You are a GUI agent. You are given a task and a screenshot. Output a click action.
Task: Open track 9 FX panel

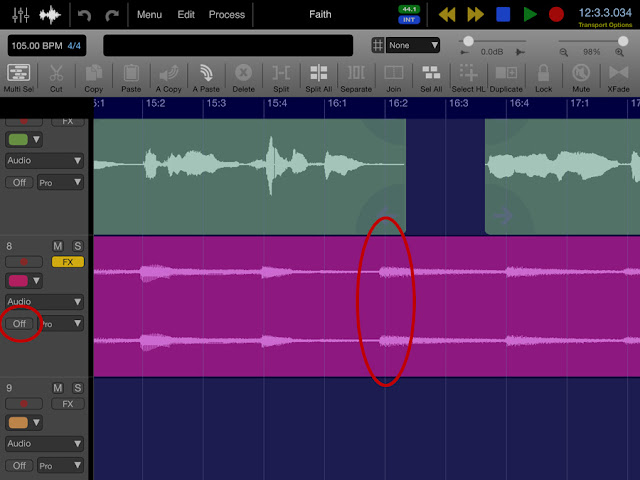pyautogui.click(x=68, y=404)
